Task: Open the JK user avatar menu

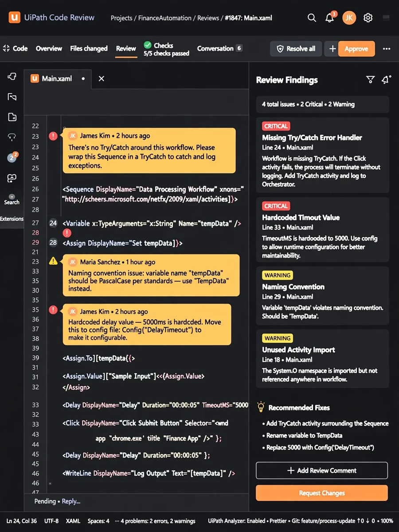Action: pyautogui.click(x=349, y=18)
